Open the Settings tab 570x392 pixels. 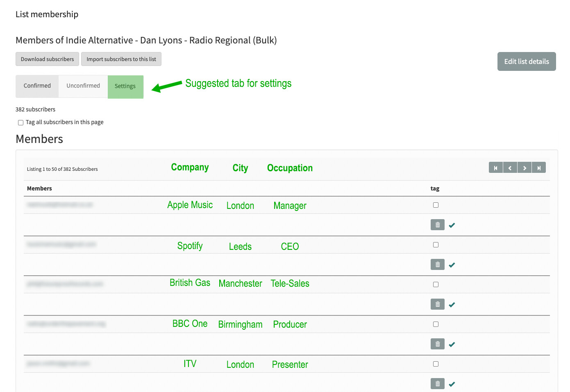[125, 86]
